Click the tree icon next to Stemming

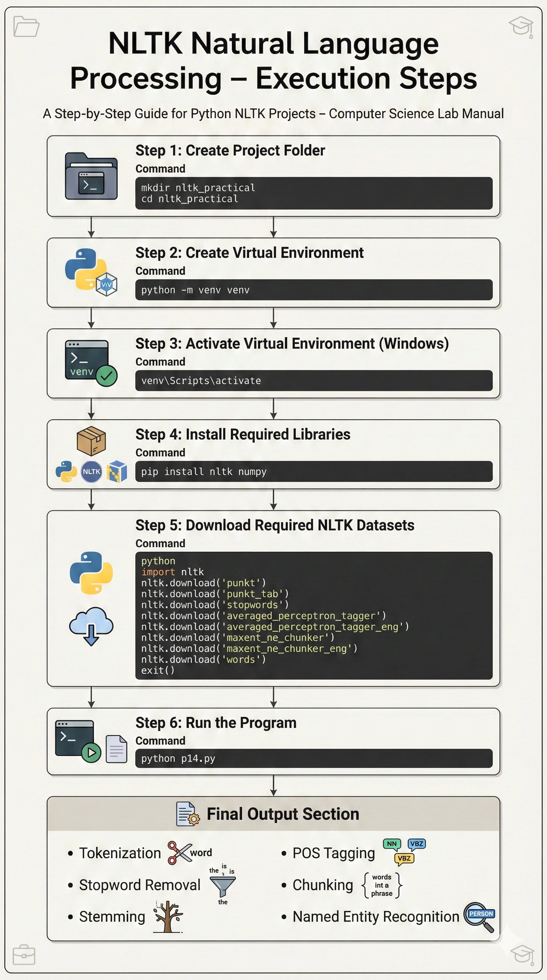(168, 917)
